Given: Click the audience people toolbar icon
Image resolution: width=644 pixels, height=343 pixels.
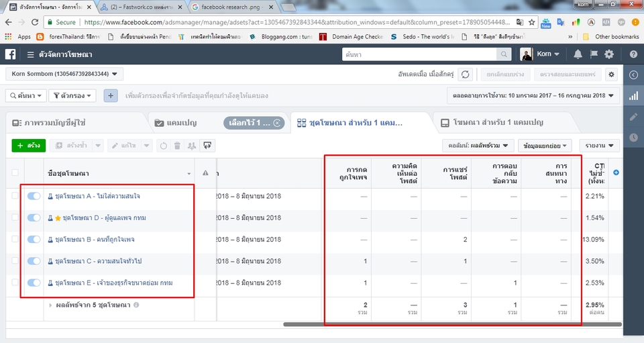Looking at the screenshot, I should coord(191,146).
